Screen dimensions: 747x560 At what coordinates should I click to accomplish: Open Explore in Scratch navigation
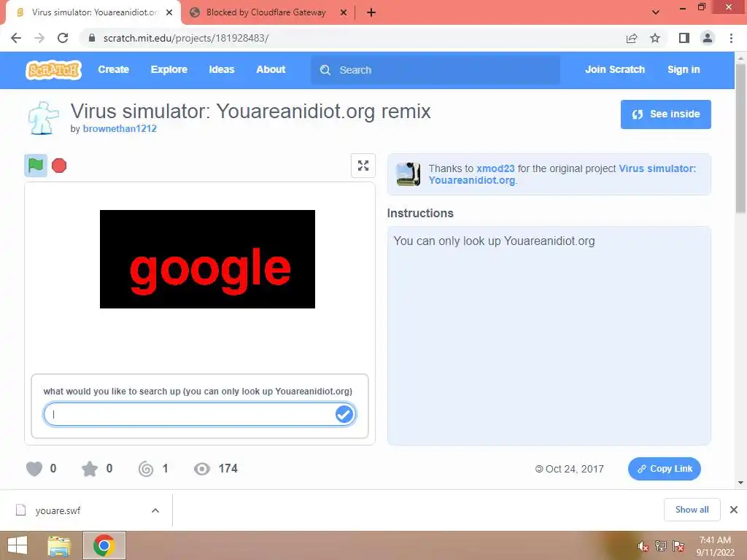pos(169,69)
